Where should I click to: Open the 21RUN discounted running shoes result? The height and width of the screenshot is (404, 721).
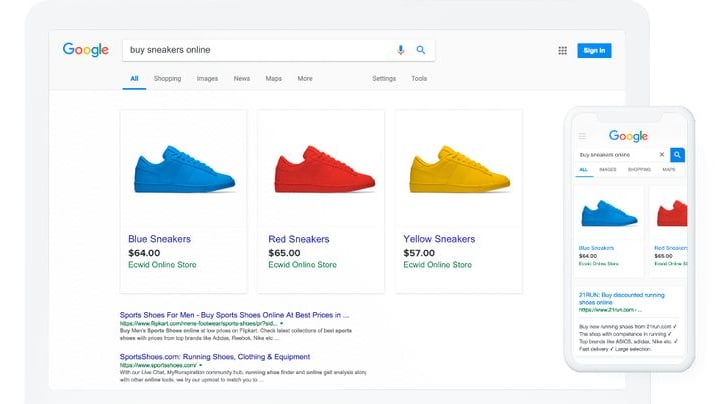[621, 299]
